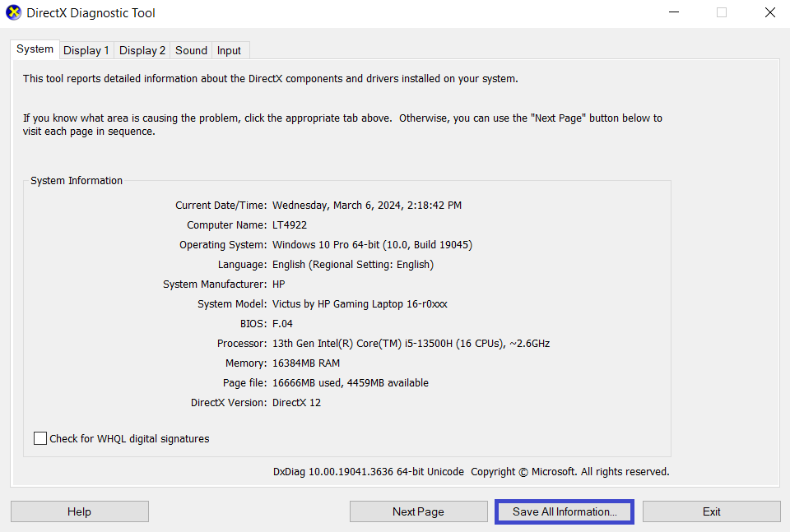Viewport: 790px width, 532px height.
Task: Open the Display 1 tab
Action: tap(86, 50)
